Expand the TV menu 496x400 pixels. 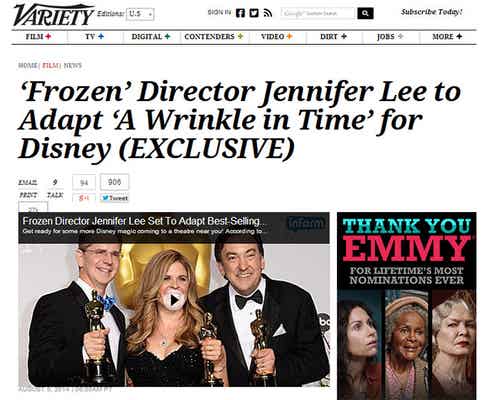[94, 37]
